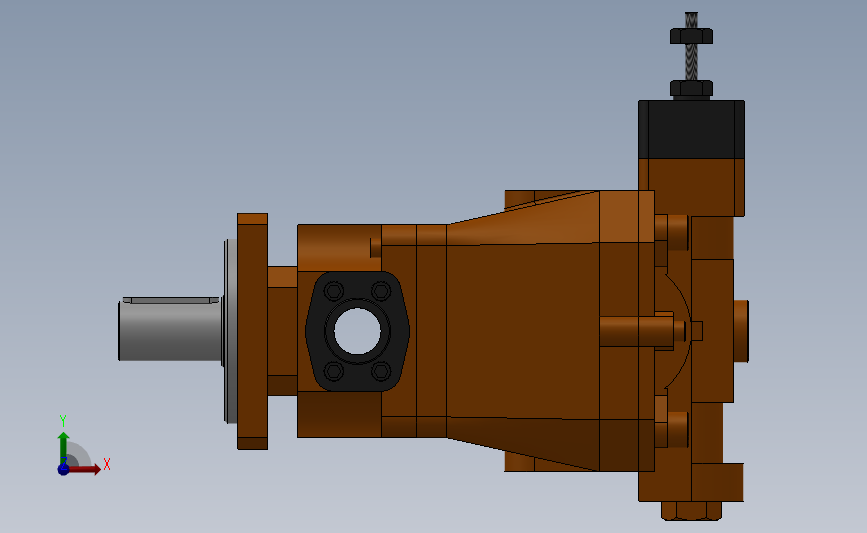
Task: Click the blue Z axis ball of triad
Action: [x=64, y=469]
